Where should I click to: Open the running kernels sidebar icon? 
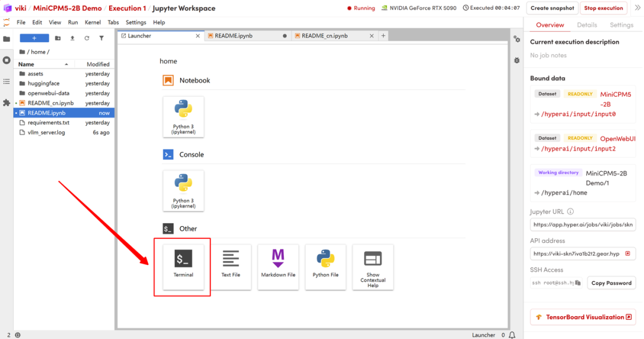tap(7, 60)
